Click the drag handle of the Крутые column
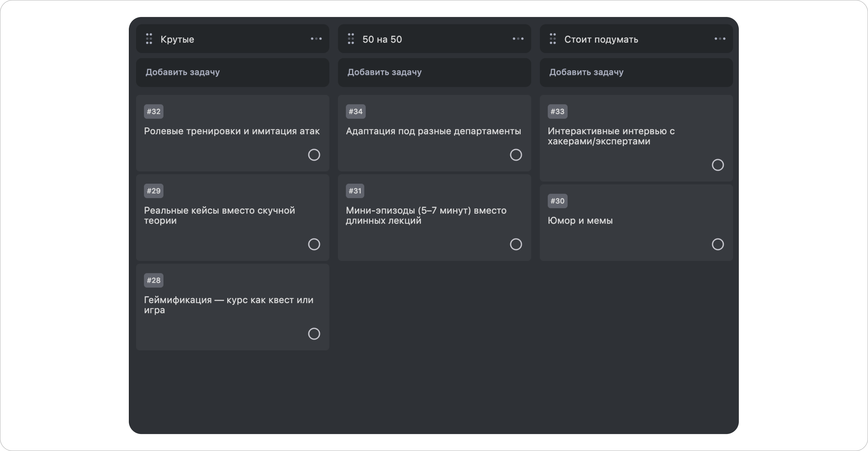 (x=149, y=39)
